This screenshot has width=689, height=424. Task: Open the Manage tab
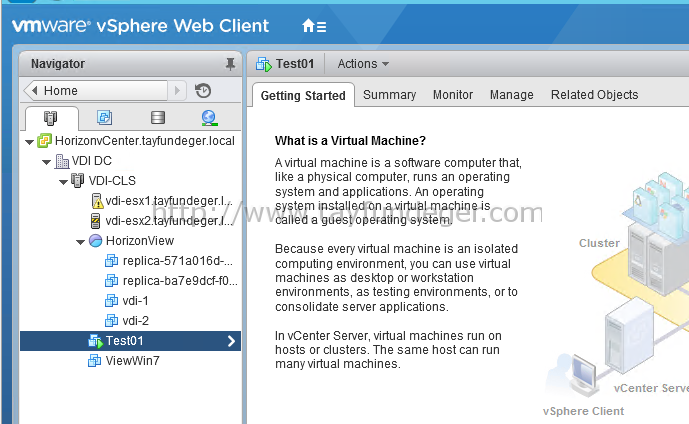tap(511, 95)
